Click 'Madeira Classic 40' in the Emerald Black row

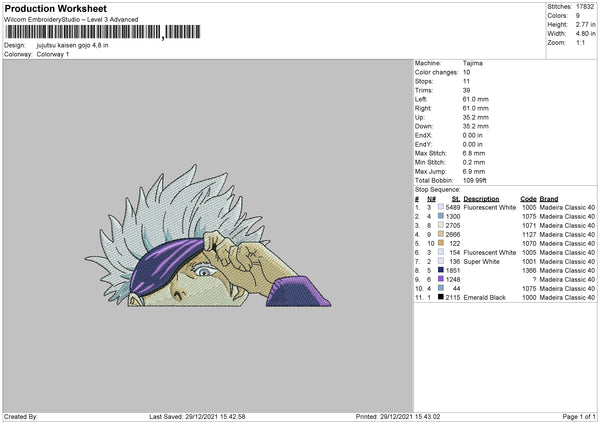pyautogui.click(x=567, y=297)
